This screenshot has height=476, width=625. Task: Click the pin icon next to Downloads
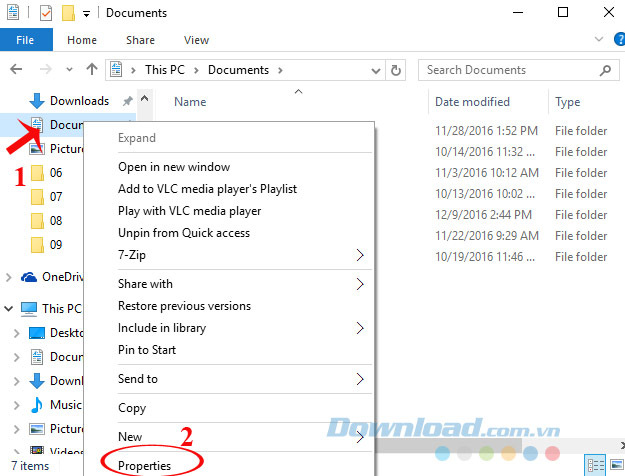128,101
